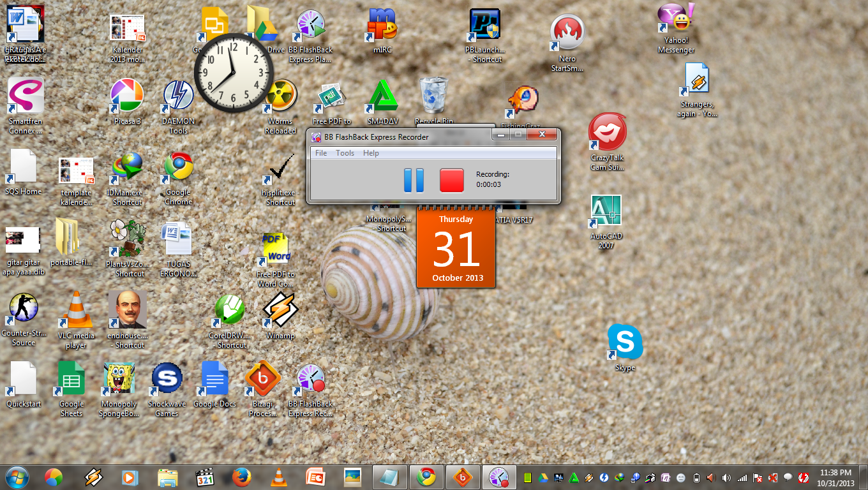Image resolution: width=868 pixels, height=490 pixels.
Task: Open Google Docs desktop shortcut
Action: (214, 384)
